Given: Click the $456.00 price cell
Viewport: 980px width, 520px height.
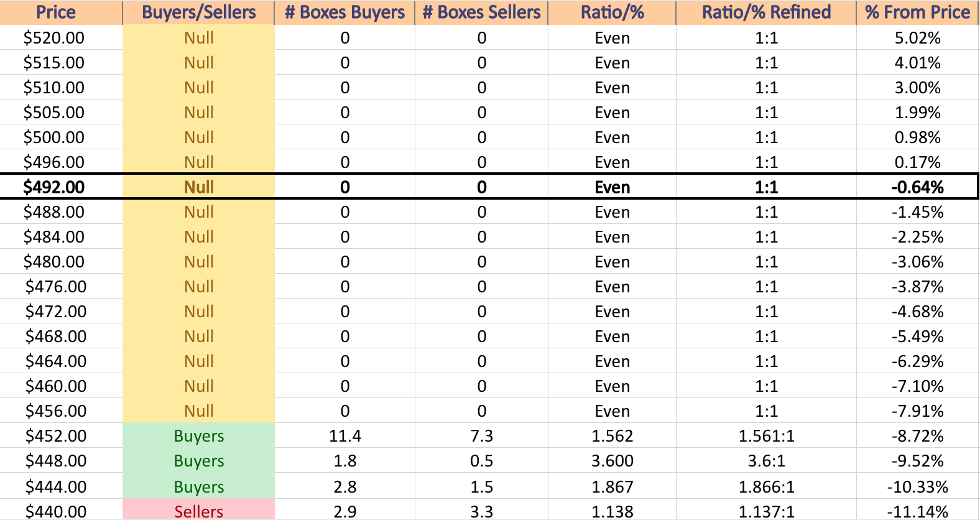Looking at the screenshot, I should pyautogui.click(x=61, y=411).
